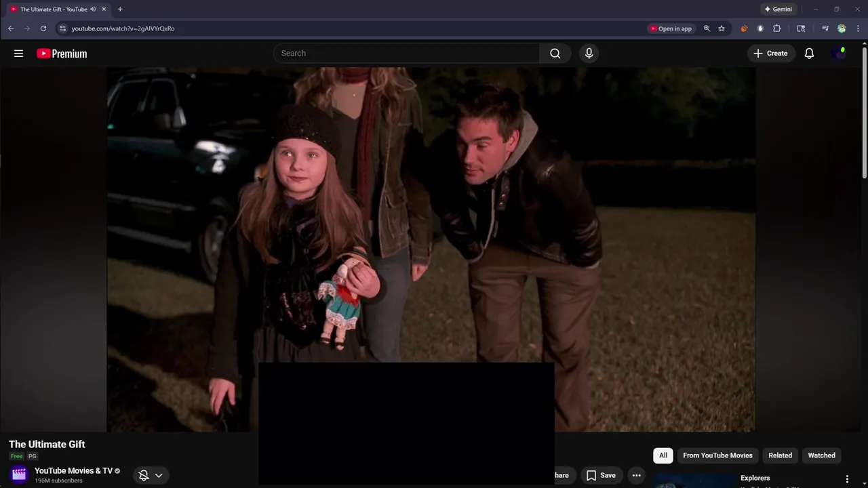
Task: Select the Related filter chip
Action: (780, 455)
